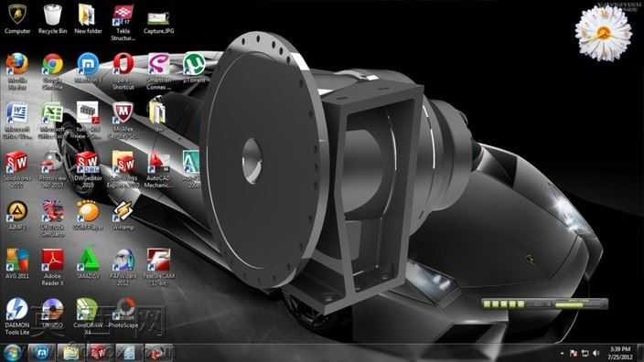This screenshot has width=644, height=362.
Task: Select the CorelDRAW X4 shortcut
Action: [x=88, y=316]
